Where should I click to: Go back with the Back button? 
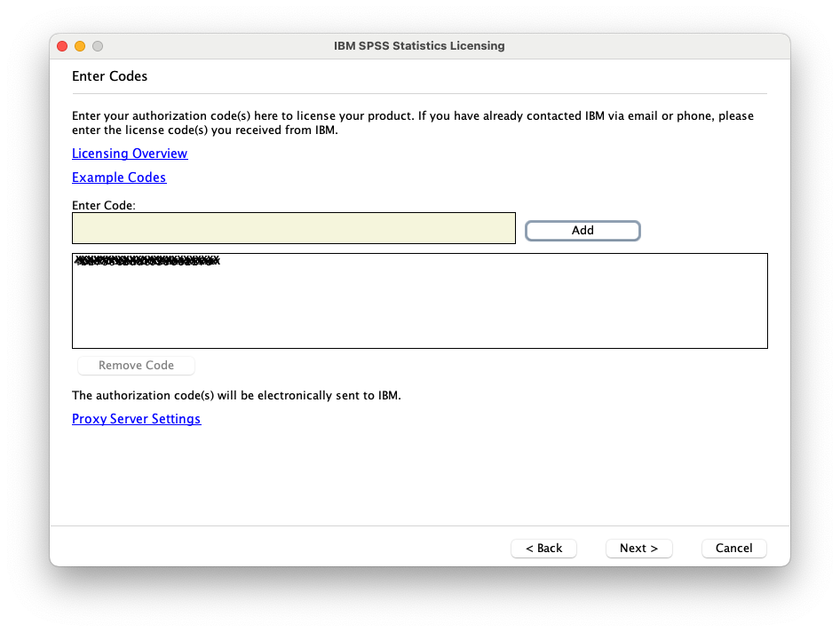pos(543,548)
